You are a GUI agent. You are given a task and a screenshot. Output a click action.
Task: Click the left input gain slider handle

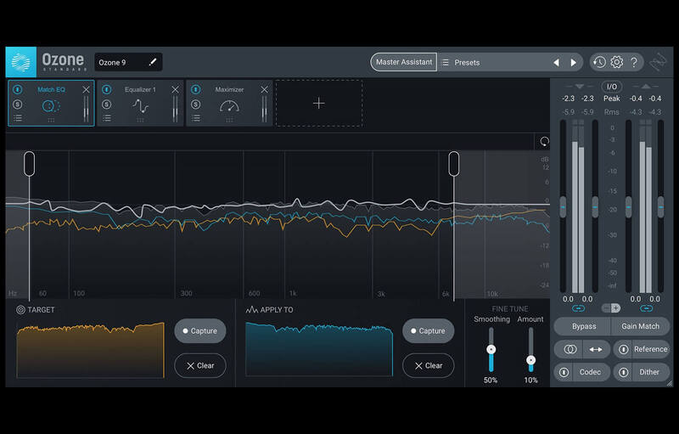(563, 207)
